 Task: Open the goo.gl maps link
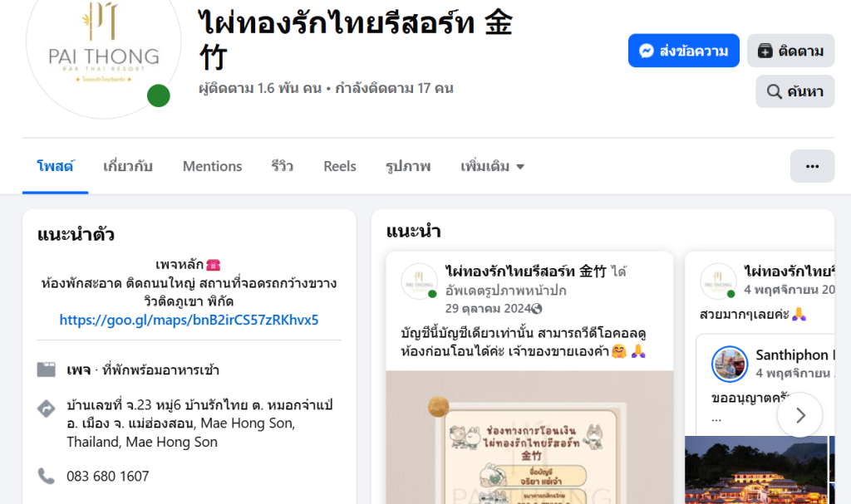(189, 320)
